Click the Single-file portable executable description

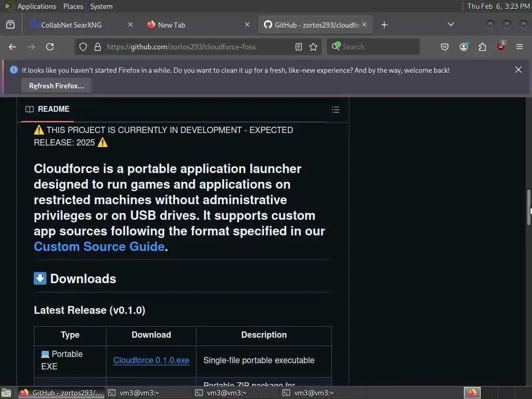(x=259, y=361)
